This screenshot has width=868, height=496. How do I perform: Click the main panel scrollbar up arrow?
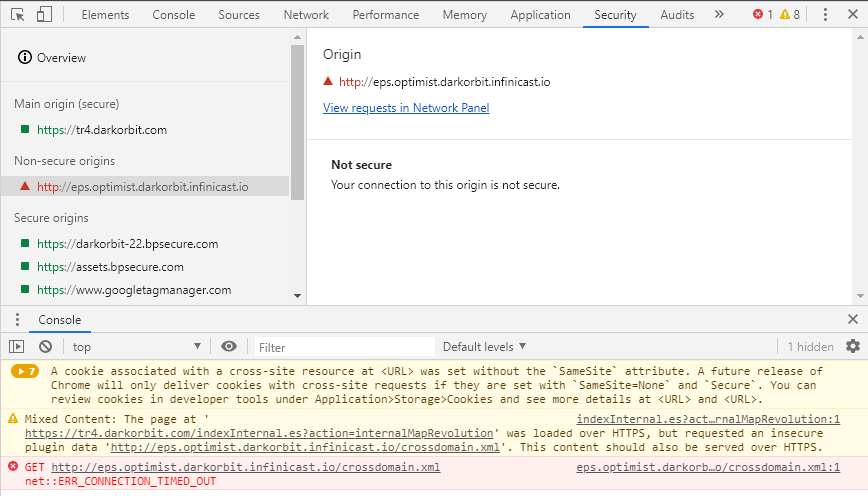(860, 37)
